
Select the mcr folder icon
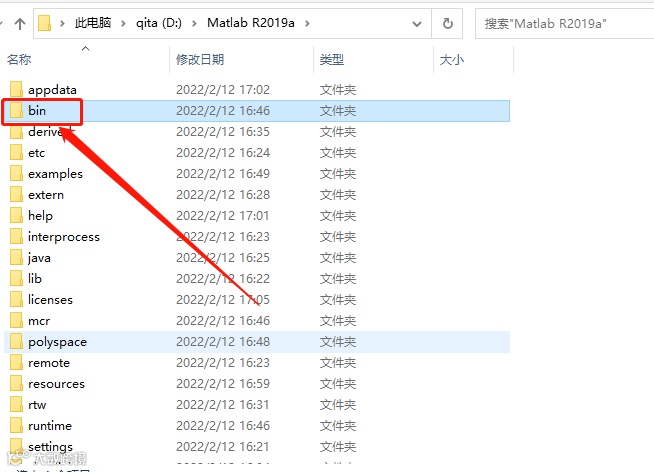click(x=16, y=320)
